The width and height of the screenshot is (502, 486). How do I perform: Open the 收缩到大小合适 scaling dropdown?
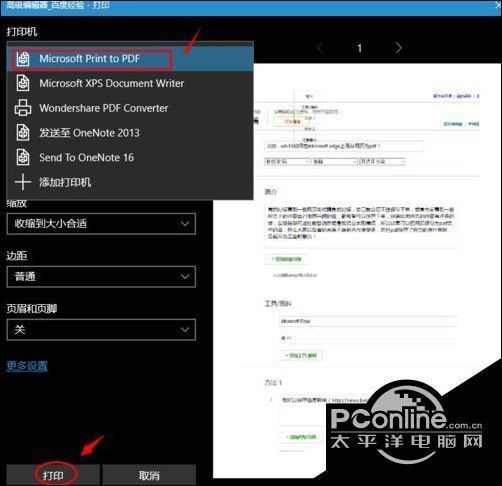tap(101, 224)
